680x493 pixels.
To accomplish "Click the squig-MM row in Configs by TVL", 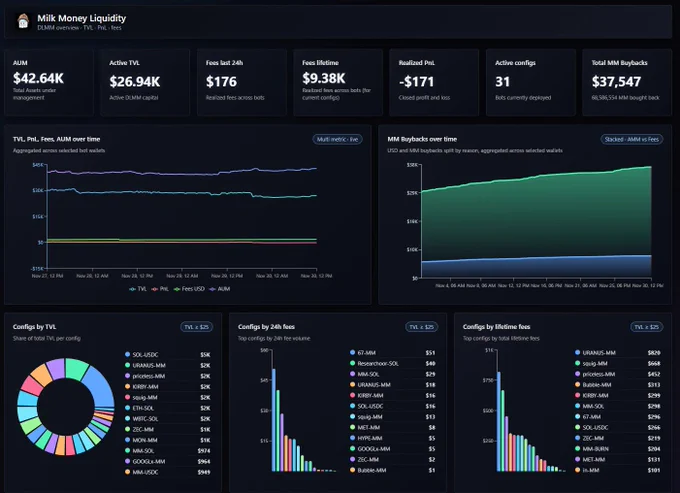I will click(167, 397).
